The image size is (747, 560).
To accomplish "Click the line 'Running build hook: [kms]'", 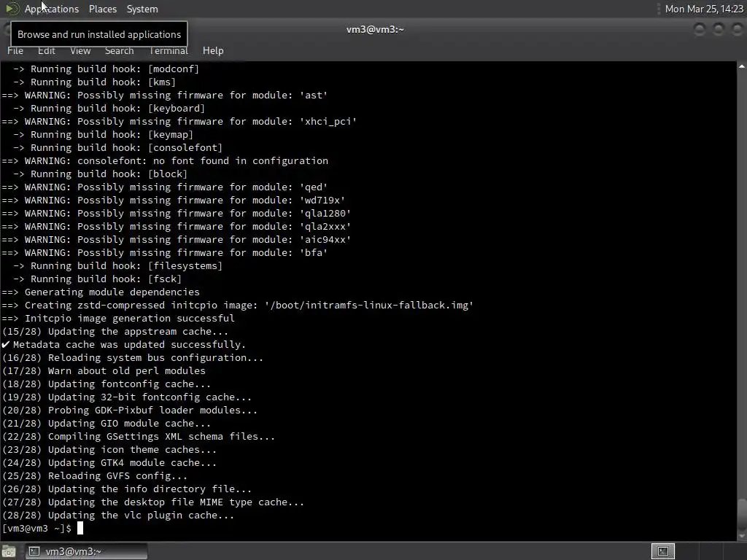I will pyautogui.click(x=94, y=82).
